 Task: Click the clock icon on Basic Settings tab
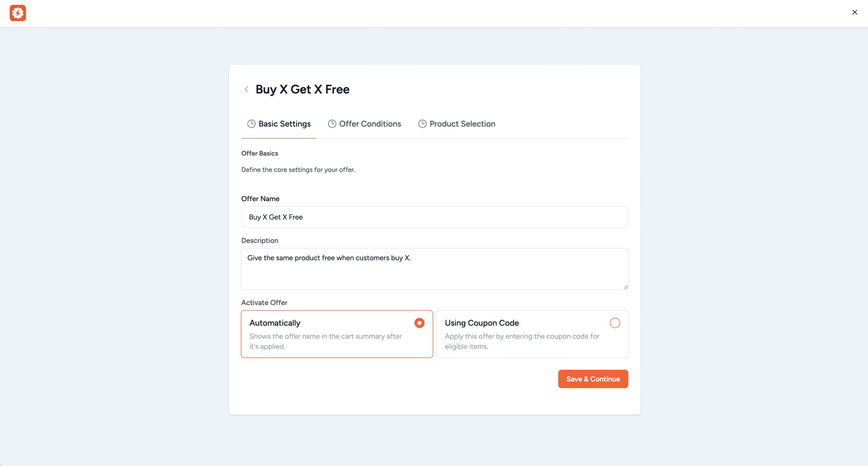[251, 124]
